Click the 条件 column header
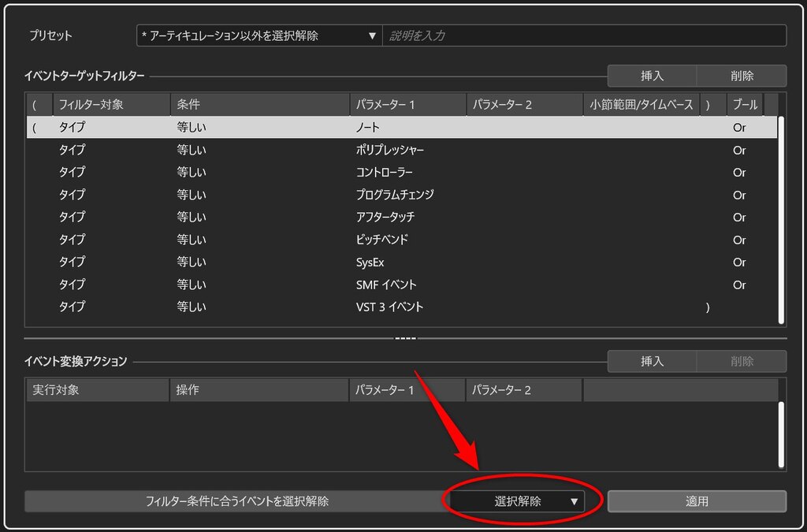The height and width of the screenshot is (532, 807). pos(260,105)
